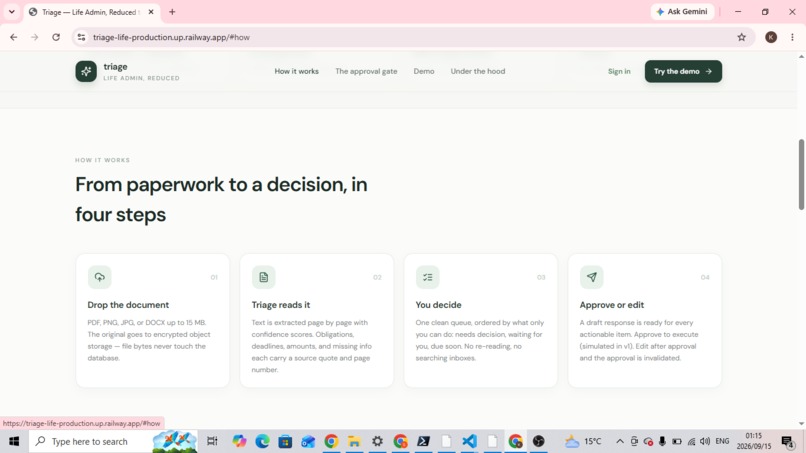
Task: Click the You decide checklist icon
Action: click(x=427, y=277)
